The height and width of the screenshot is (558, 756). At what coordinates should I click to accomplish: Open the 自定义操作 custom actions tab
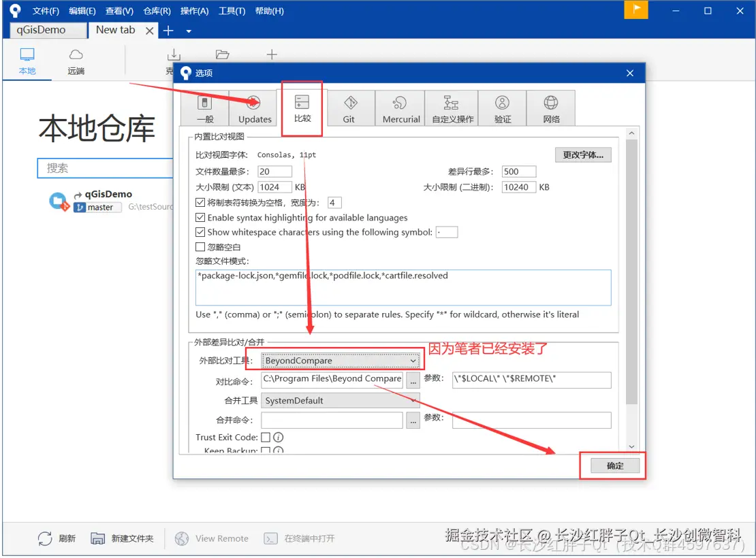[x=452, y=108]
